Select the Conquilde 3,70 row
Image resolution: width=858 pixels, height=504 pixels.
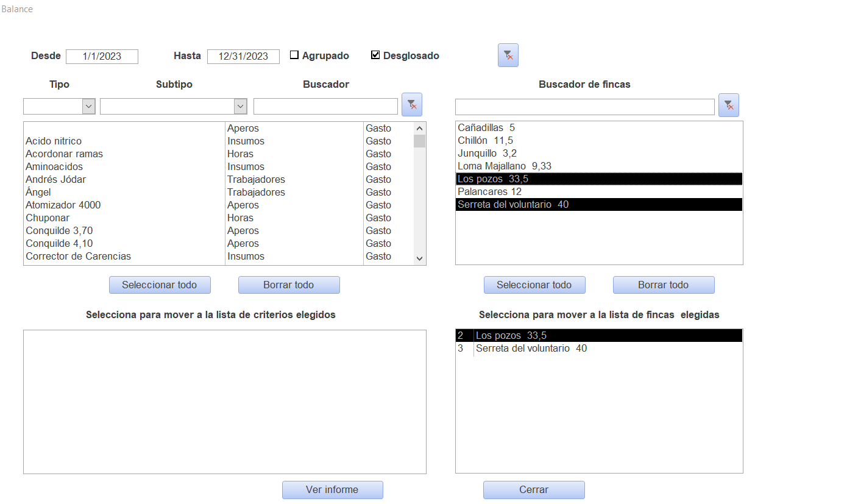[x=218, y=231]
